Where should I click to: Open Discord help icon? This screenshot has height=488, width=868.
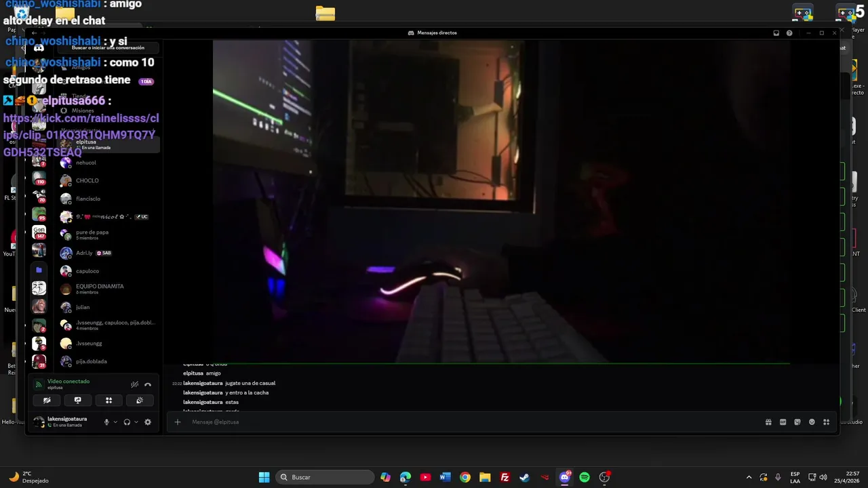coord(789,33)
